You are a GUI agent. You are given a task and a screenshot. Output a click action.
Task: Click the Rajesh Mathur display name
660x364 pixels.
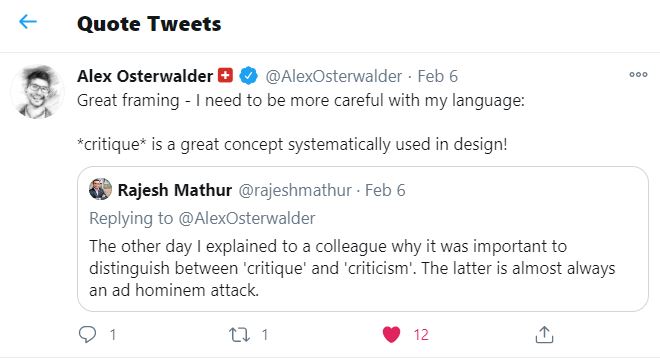(x=175, y=190)
